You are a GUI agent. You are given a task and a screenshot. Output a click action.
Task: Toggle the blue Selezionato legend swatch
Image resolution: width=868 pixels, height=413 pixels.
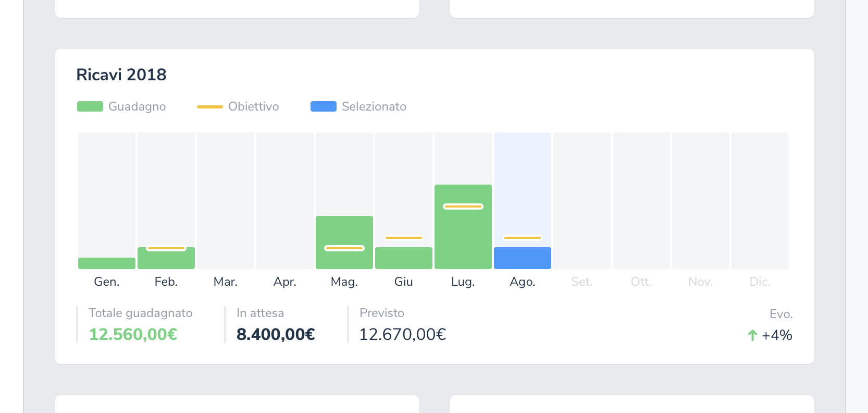click(x=323, y=106)
